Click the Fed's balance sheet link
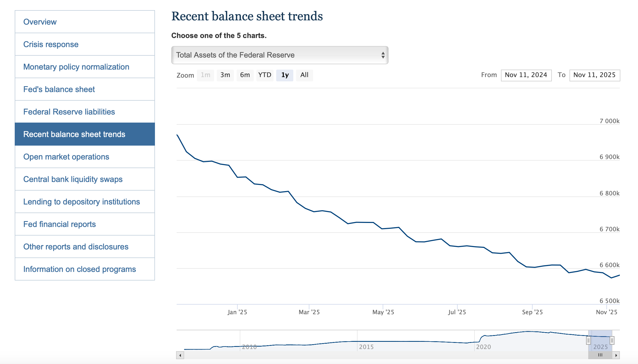 pos(59,89)
